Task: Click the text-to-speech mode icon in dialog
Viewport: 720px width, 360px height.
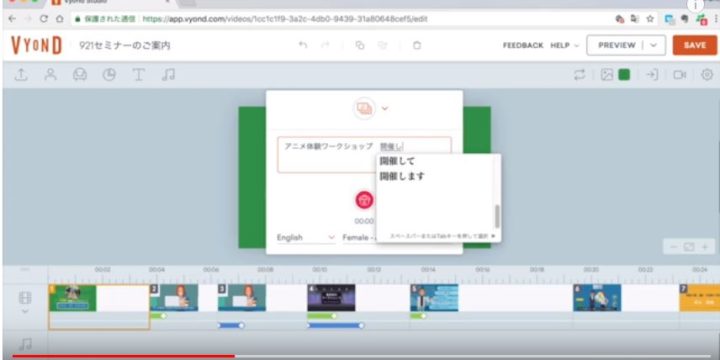Action: [364, 108]
